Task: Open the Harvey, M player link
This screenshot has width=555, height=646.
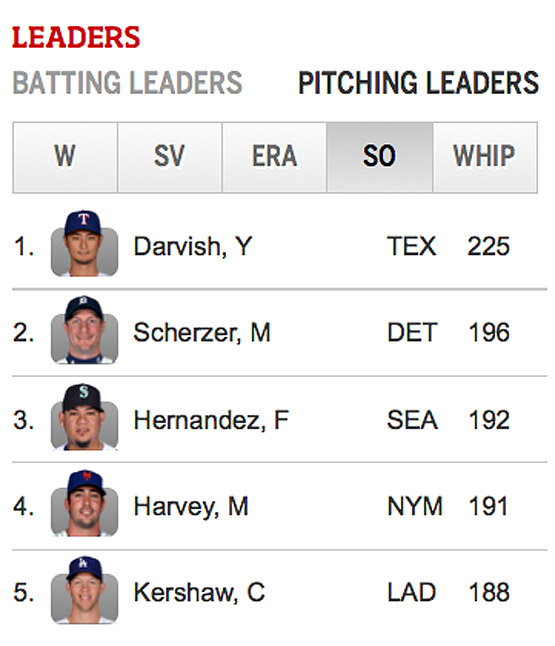Action: (191, 506)
